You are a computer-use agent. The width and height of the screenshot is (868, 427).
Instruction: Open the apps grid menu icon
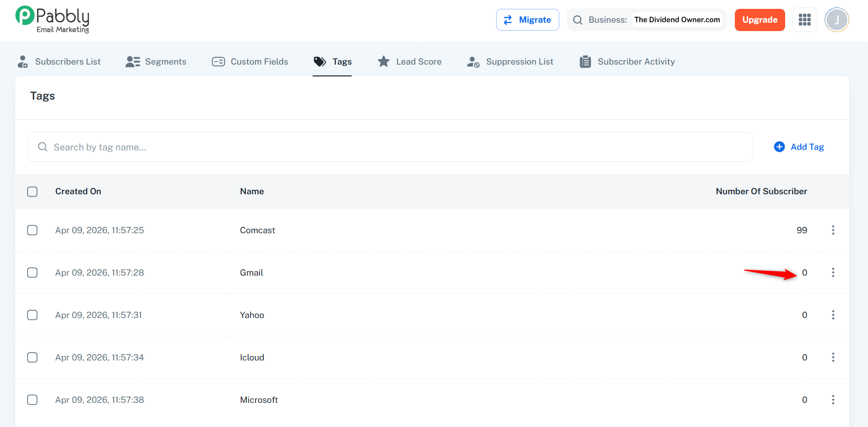(x=804, y=20)
